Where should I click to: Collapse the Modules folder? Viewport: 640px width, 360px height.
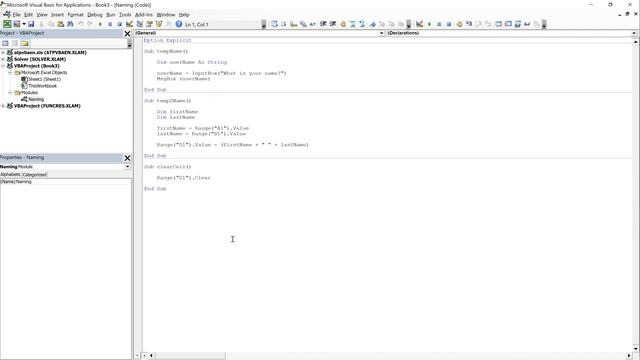10,93
